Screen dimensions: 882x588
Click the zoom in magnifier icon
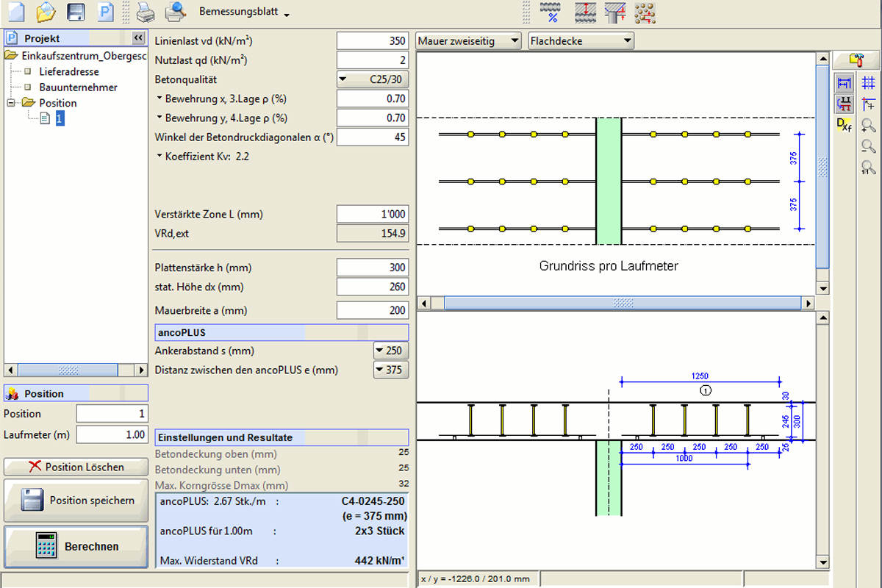click(868, 126)
